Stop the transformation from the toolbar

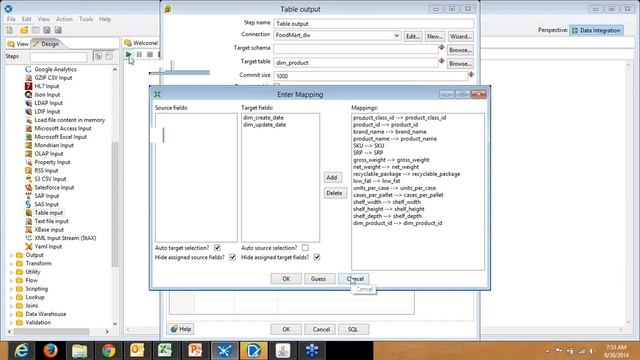[150, 54]
